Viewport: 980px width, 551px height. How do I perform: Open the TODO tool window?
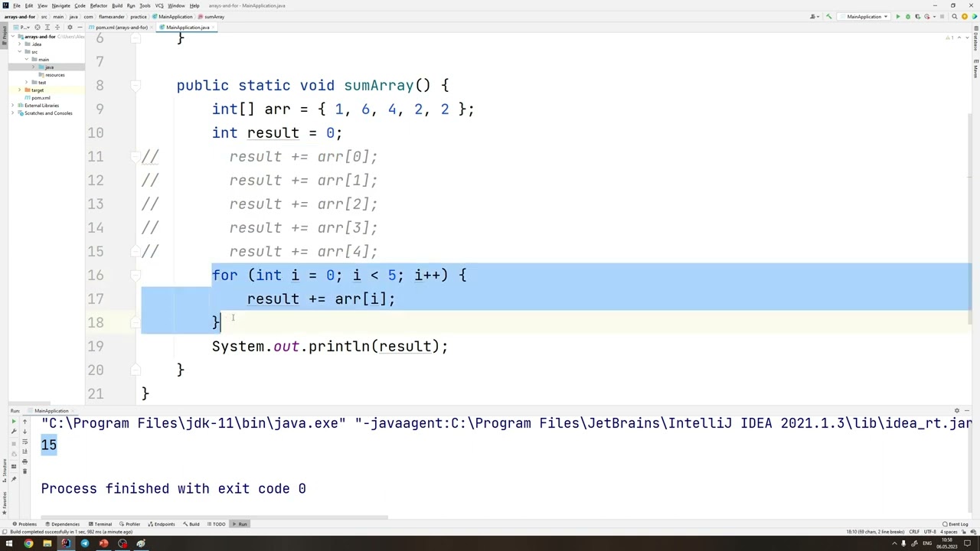click(x=217, y=524)
